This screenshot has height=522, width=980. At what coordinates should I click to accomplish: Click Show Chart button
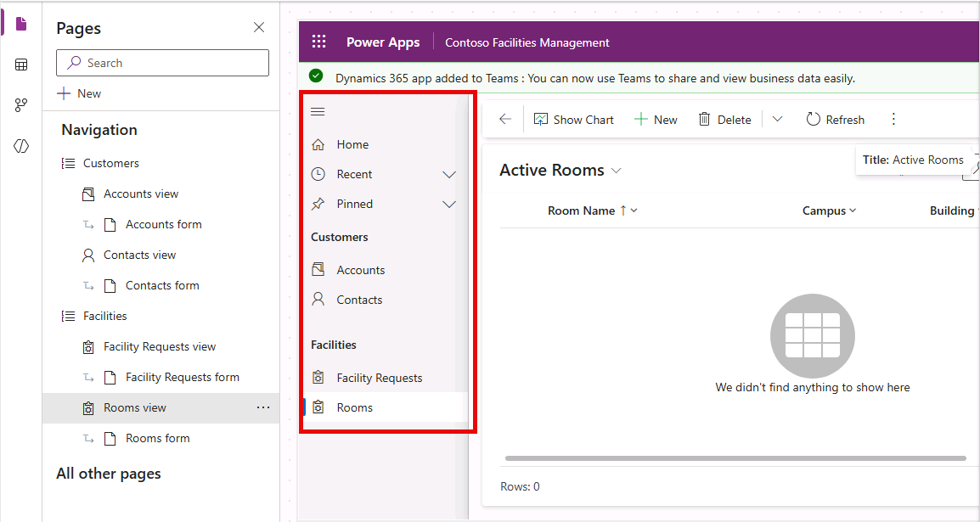[x=573, y=120]
